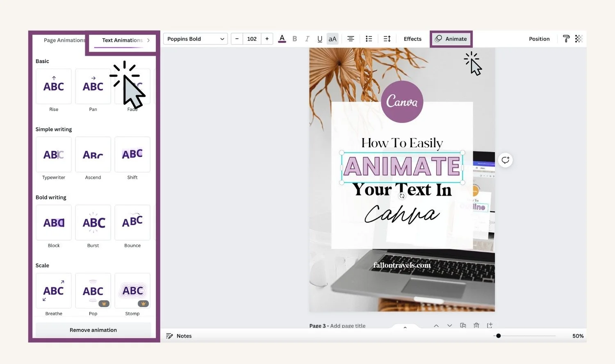Viewport: 615px width, 364px height.
Task: Click the text color icon
Action: pos(282,39)
